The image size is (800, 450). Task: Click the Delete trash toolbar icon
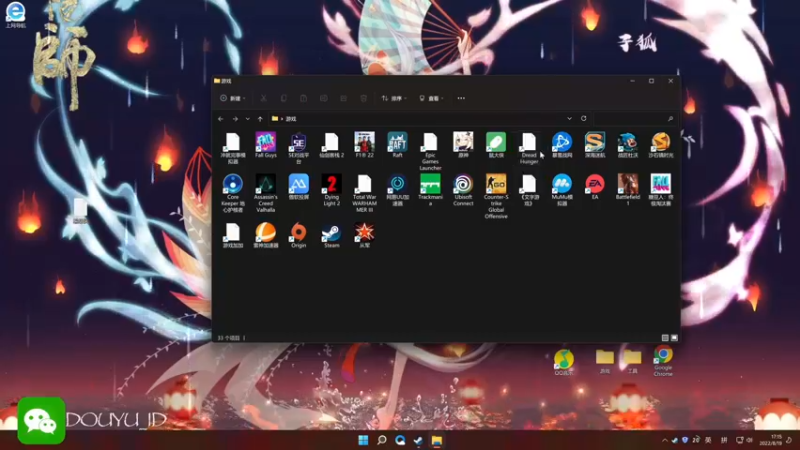pos(363,98)
